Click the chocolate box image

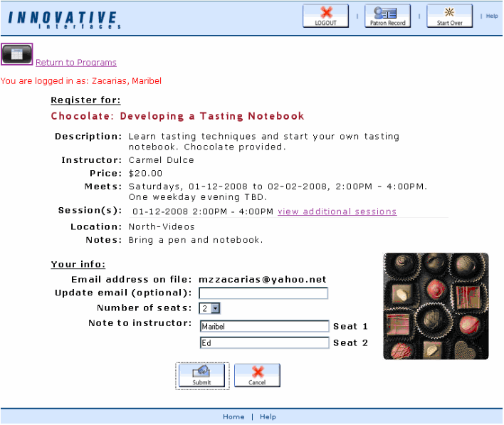436,306
